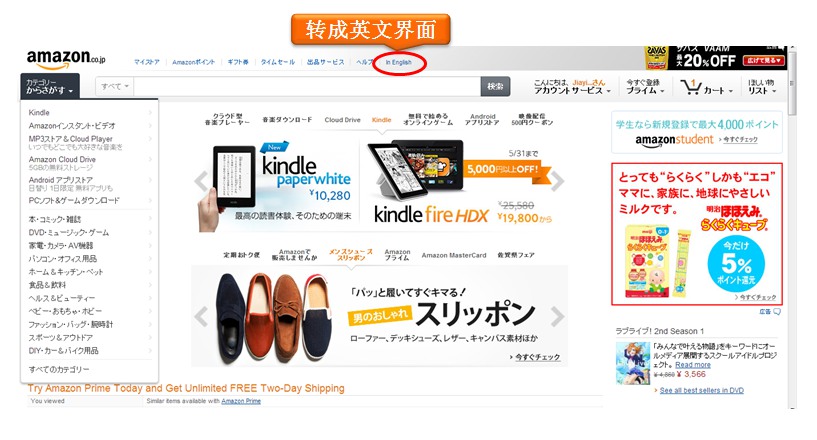Image resolution: width=817 pixels, height=440 pixels.
Task: Switch the site to In English
Action: coord(399,63)
